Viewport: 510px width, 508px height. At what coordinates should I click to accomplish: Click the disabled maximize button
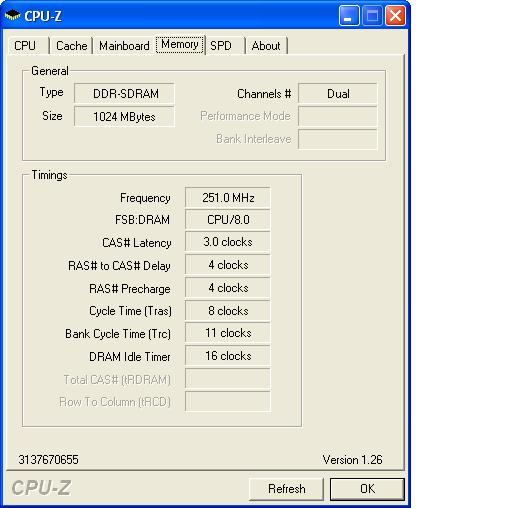click(372, 16)
